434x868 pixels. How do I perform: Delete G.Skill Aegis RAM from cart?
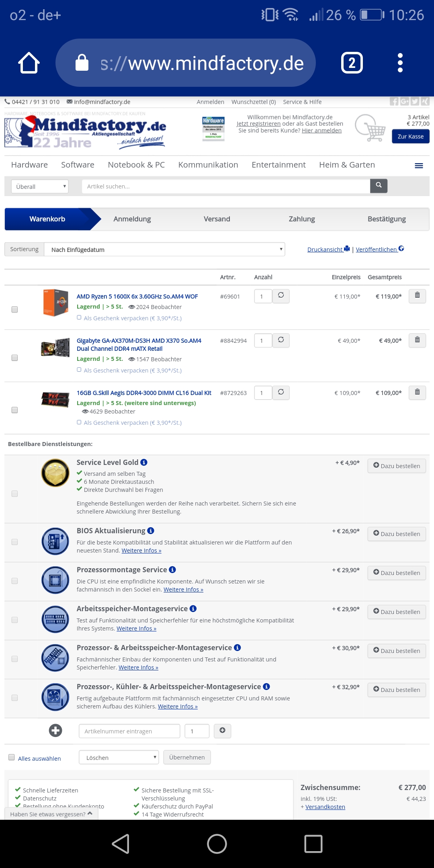[417, 392]
